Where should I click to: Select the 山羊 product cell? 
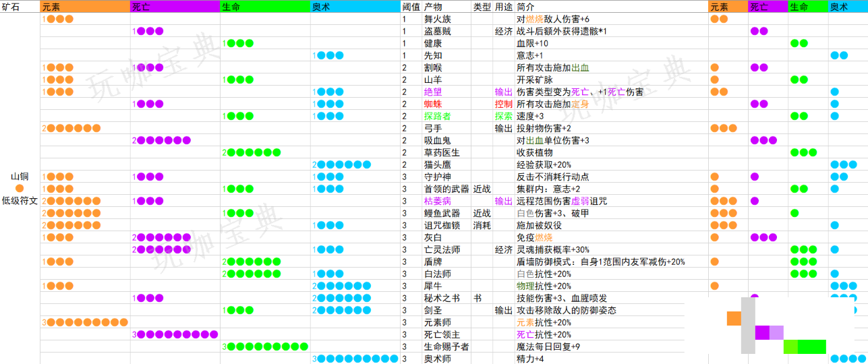pyautogui.click(x=433, y=80)
